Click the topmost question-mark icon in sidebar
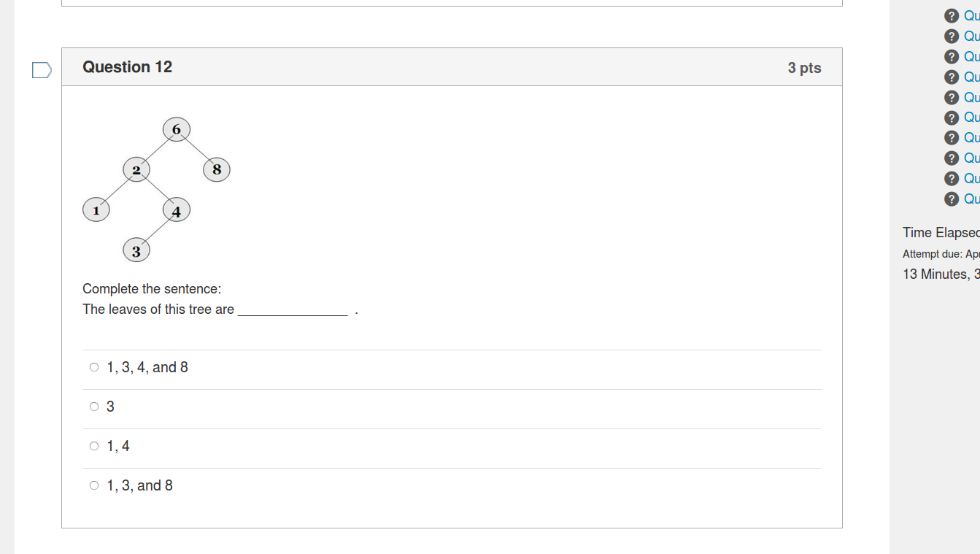Viewport: 980px width, 554px height. 951,16
